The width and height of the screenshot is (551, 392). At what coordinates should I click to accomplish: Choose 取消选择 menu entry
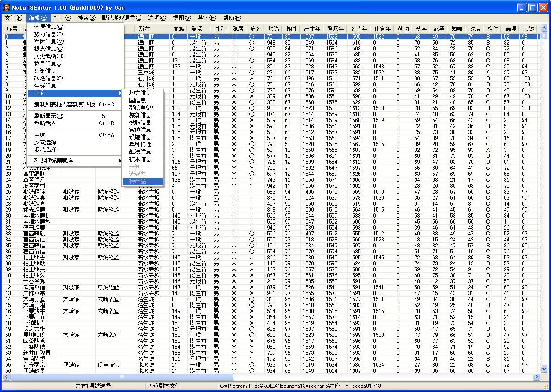pyautogui.click(x=75, y=150)
